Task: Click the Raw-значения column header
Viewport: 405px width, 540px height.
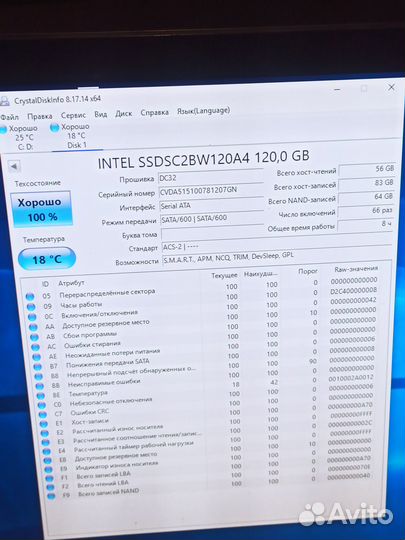Action: pos(356,269)
